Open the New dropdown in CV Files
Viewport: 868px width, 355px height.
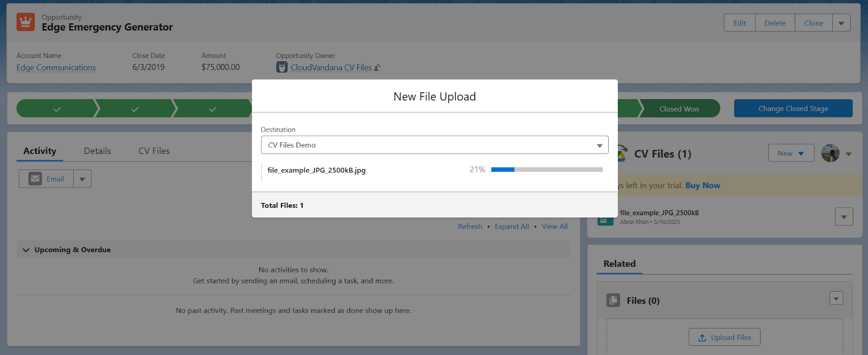click(x=791, y=153)
